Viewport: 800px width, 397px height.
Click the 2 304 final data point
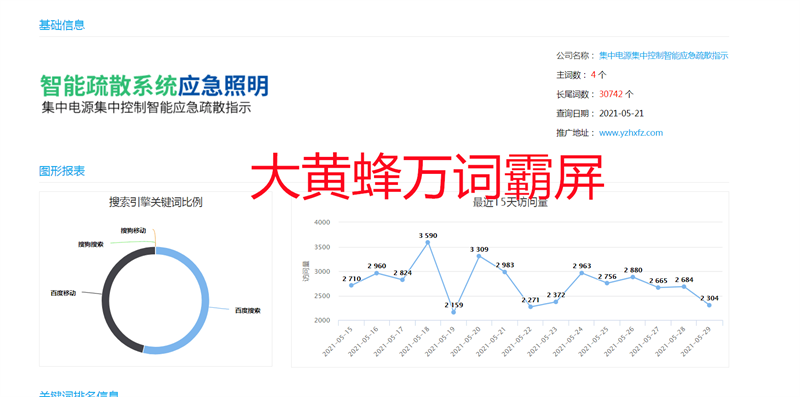pos(709,305)
